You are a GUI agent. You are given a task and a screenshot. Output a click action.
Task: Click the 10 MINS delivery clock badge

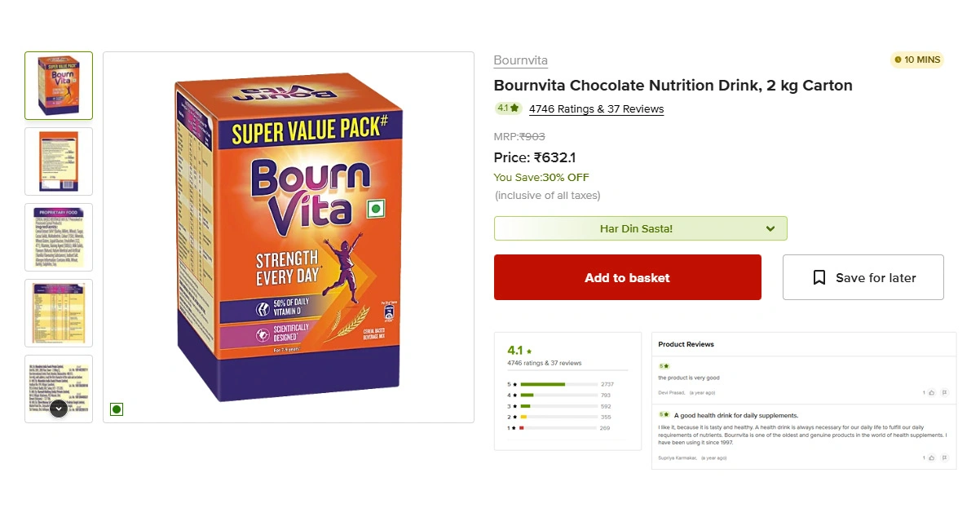917,60
